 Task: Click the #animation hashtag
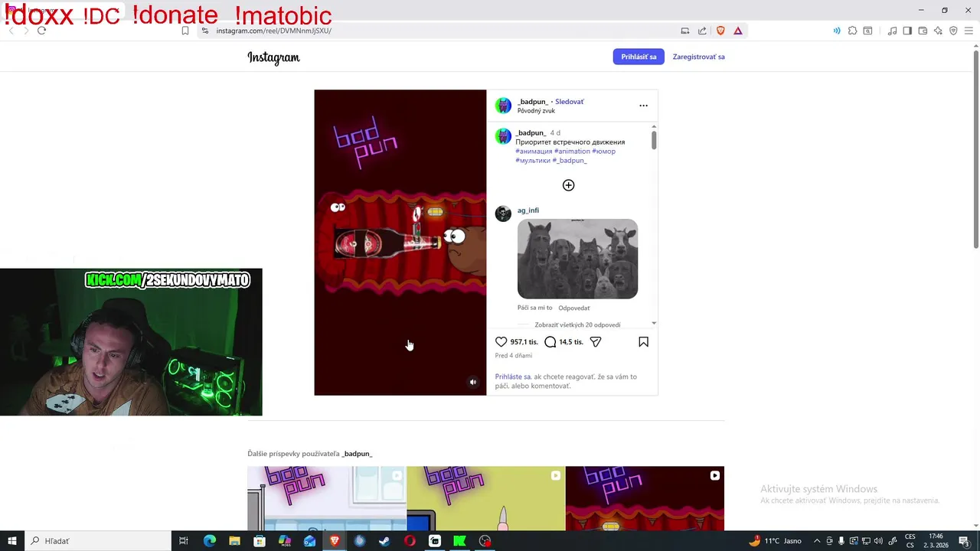tap(572, 152)
